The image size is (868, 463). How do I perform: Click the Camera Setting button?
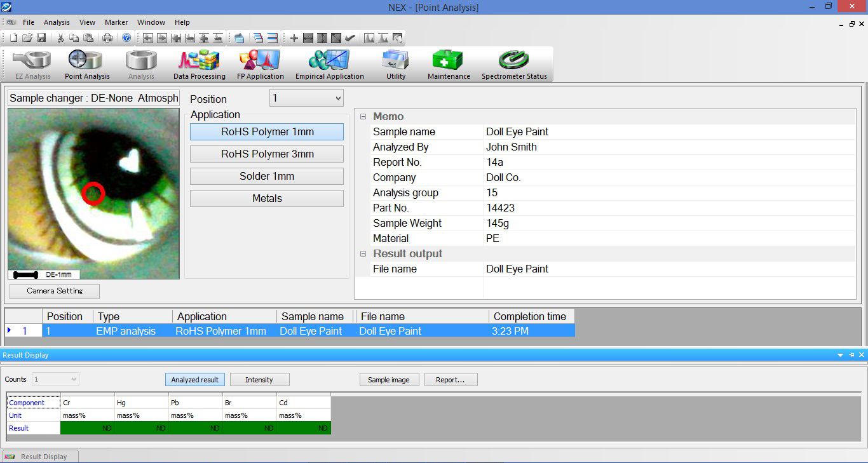(x=55, y=291)
